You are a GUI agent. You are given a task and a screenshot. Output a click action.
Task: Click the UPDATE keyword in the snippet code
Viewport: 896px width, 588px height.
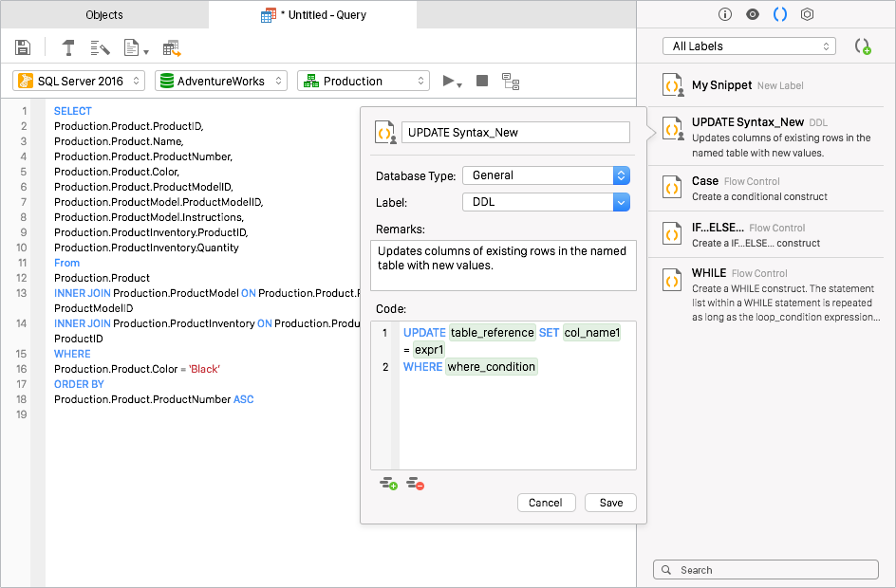[x=424, y=332]
